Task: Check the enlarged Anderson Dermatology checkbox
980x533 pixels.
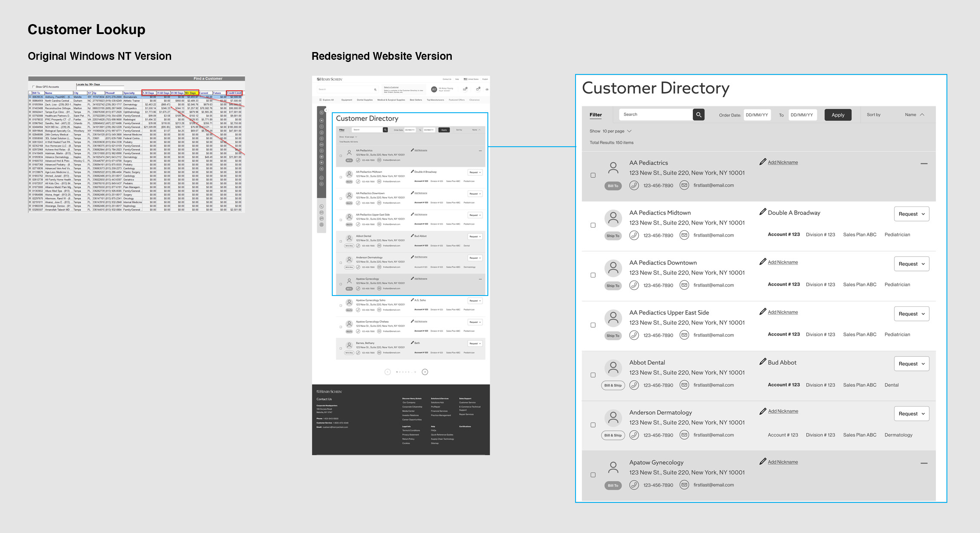Action: point(593,425)
